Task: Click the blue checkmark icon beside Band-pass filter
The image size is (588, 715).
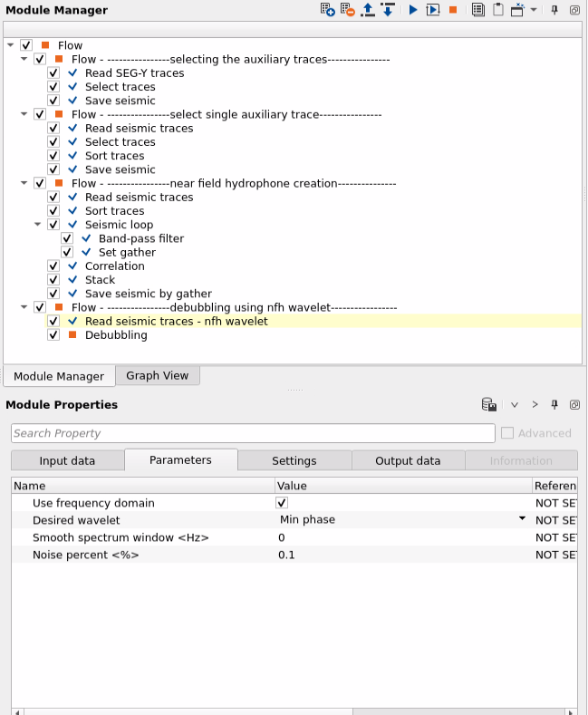Action: [86, 238]
